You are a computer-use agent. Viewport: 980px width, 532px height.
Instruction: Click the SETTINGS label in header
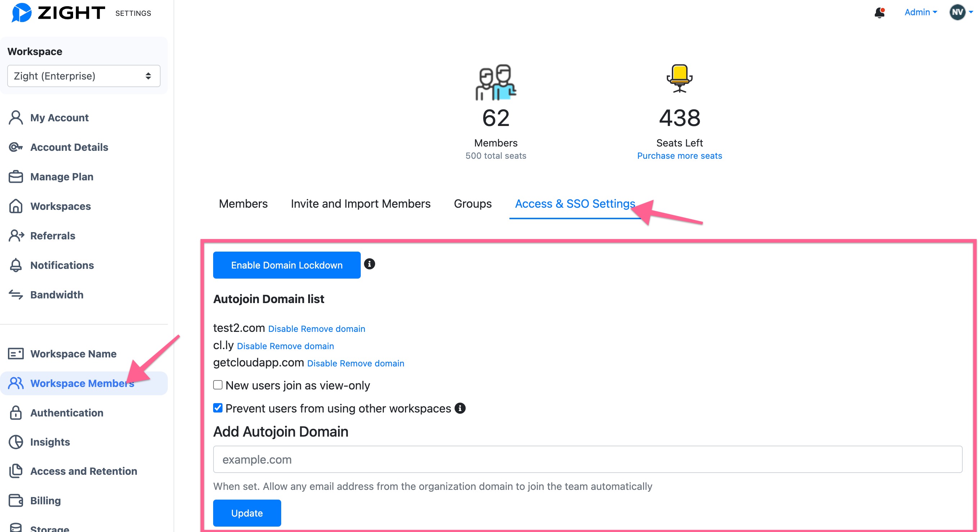click(133, 13)
